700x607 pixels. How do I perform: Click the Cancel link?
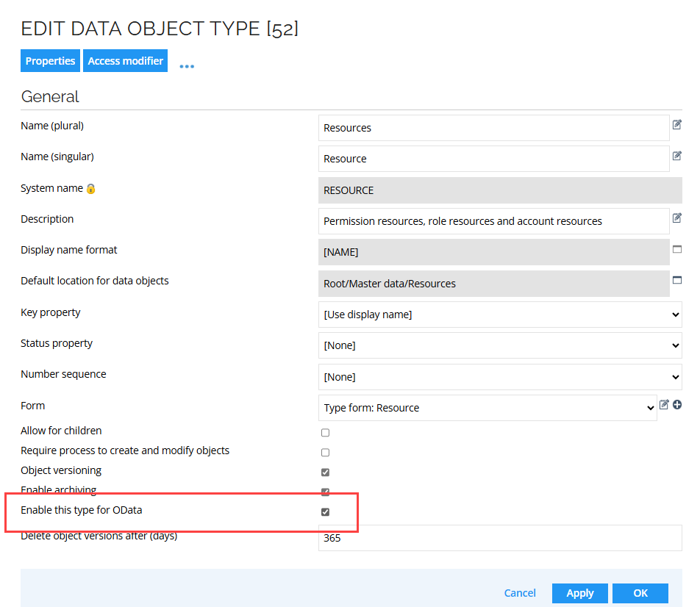[520, 593]
